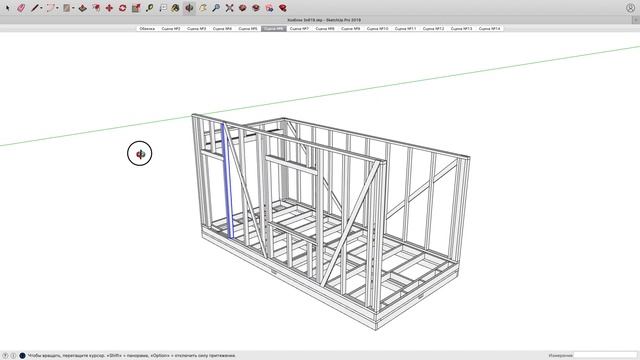Pick the Eraser tool

[21, 8]
